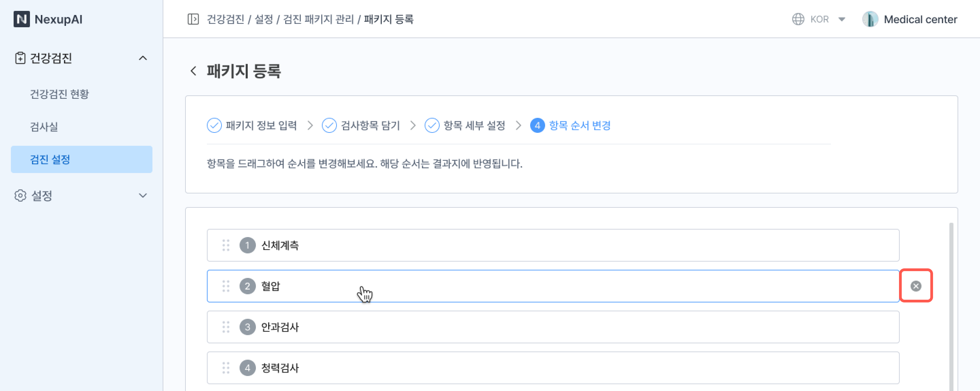
Task: Click the drag handle of 청력검사
Action: coord(226,368)
